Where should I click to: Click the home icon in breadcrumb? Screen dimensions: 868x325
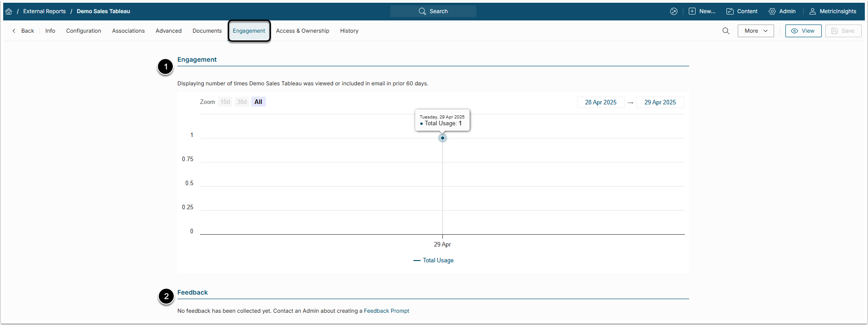point(9,11)
